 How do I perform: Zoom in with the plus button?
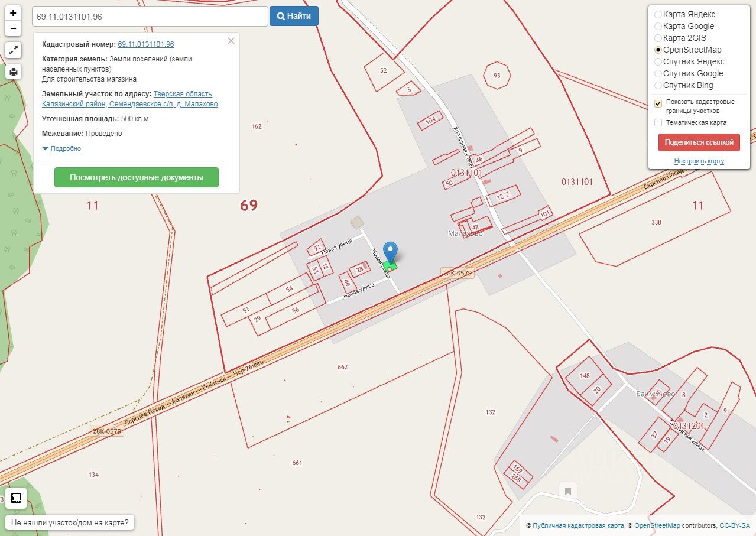(13, 13)
